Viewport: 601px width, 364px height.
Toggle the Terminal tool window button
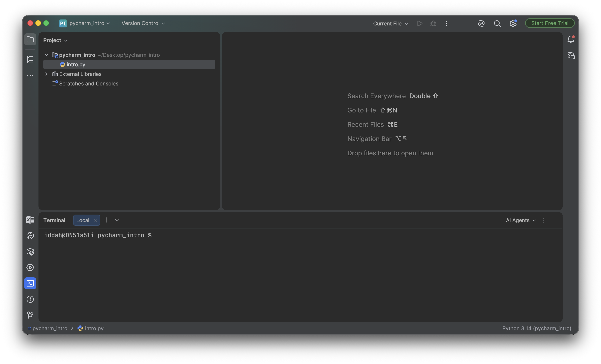click(30, 283)
